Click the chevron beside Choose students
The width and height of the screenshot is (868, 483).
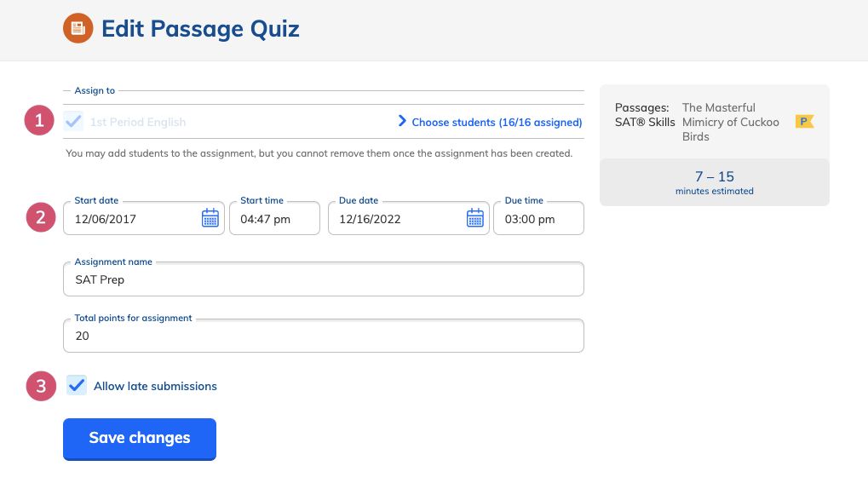coord(402,121)
